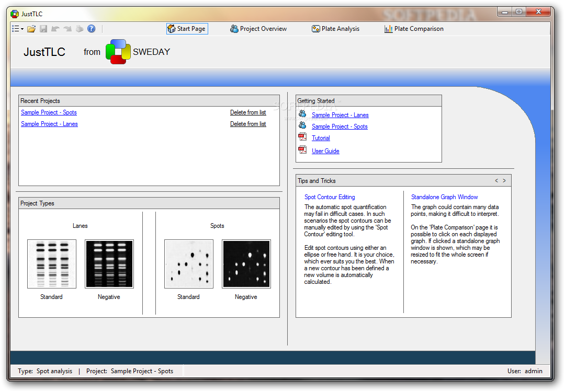Open recent project Sample Project - Spots
The image size is (565, 392).
49,112
